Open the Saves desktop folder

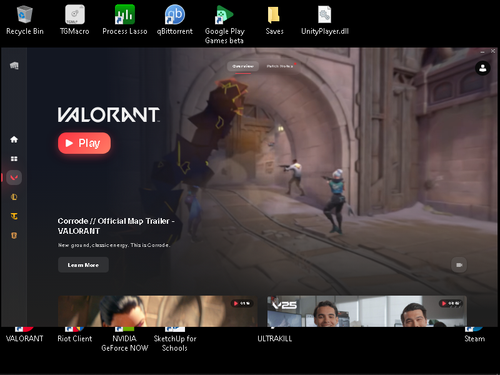[274, 20]
